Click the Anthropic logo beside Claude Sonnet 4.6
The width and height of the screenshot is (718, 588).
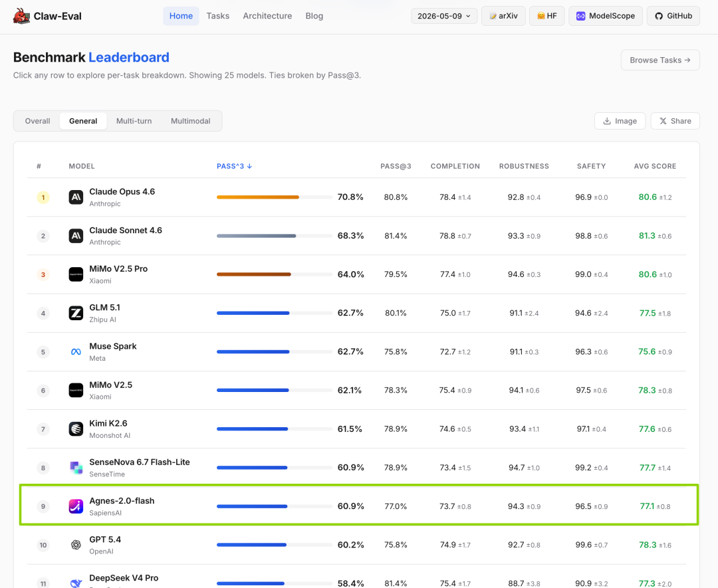point(76,236)
